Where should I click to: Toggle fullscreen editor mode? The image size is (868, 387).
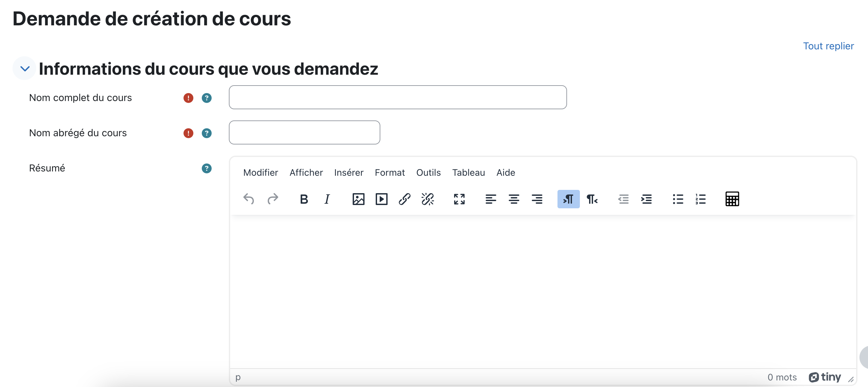[x=459, y=199]
